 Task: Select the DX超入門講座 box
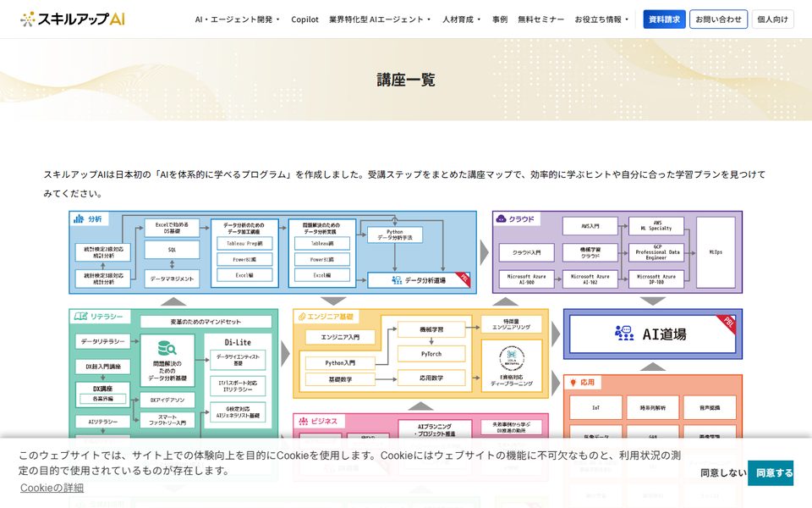pos(102,367)
